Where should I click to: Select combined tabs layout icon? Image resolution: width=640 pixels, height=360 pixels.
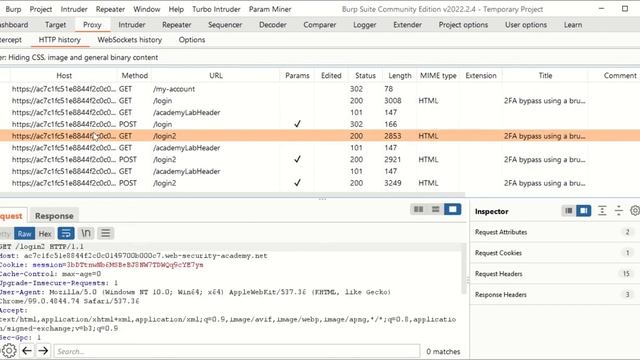point(453,209)
